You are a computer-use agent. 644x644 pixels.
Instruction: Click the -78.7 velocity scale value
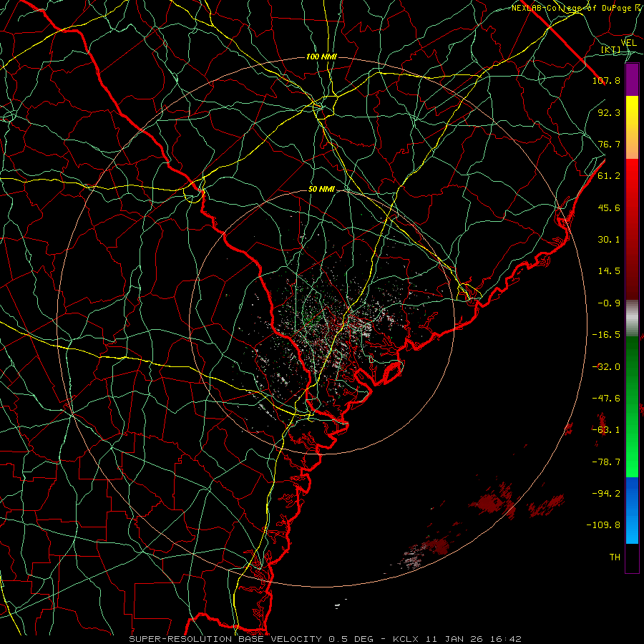606,462
